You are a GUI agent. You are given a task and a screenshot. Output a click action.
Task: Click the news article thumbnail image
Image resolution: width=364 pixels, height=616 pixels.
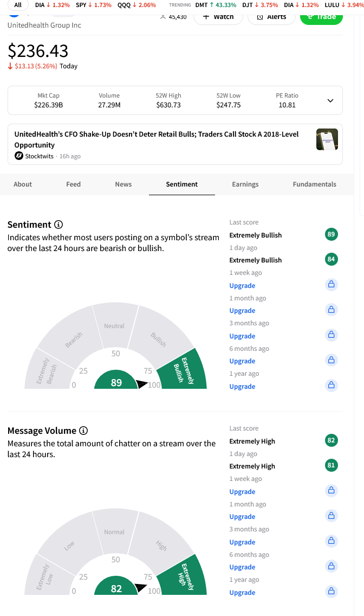(327, 139)
